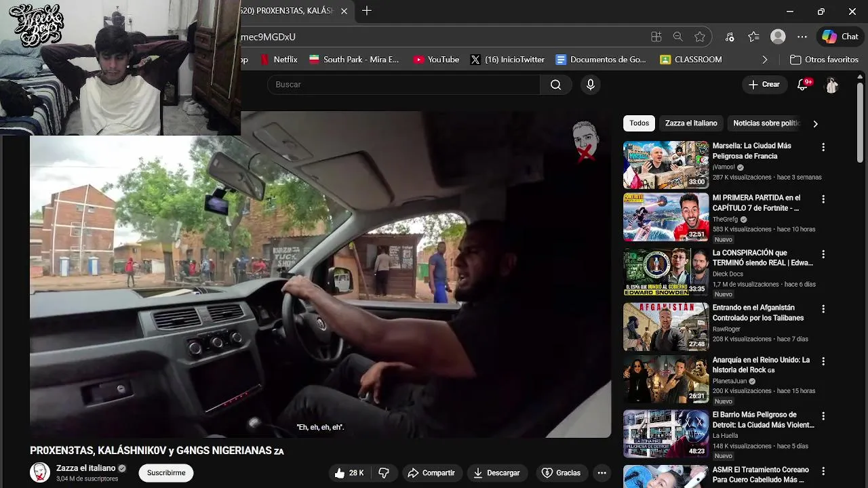The width and height of the screenshot is (868, 488).
Task: Like the video with 28 K
Action: [x=349, y=473]
